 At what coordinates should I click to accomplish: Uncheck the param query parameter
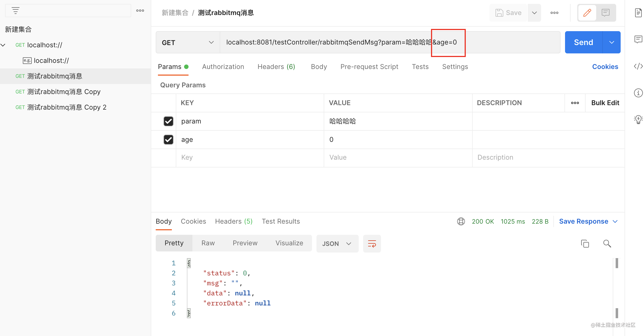pos(168,121)
